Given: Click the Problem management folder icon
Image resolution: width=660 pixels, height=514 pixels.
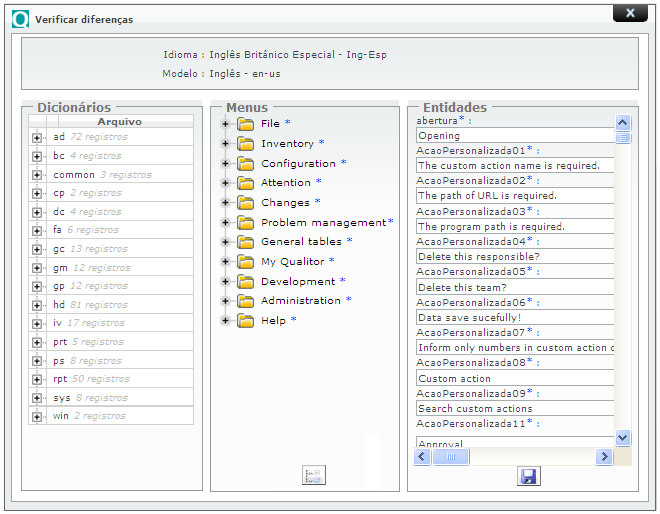Looking at the screenshot, I should point(246,223).
